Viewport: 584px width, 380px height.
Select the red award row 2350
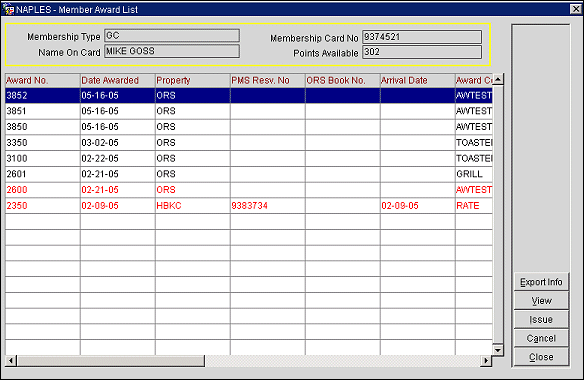coord(249,206)
